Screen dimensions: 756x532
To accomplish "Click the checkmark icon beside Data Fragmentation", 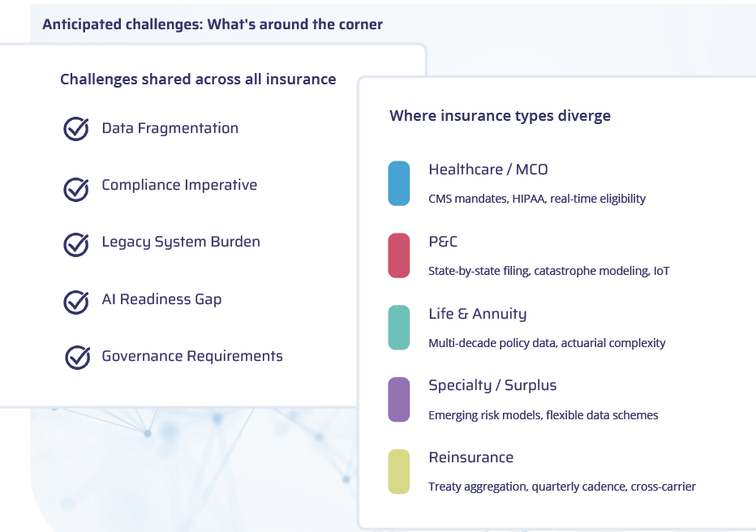I will [76, 129].
